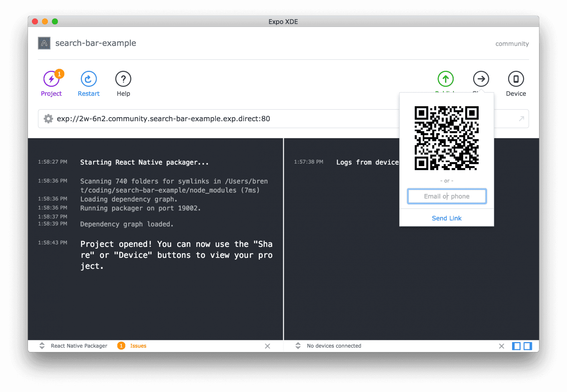
Task: Click the "Logs from device" log line
Action: coord(367,162)
